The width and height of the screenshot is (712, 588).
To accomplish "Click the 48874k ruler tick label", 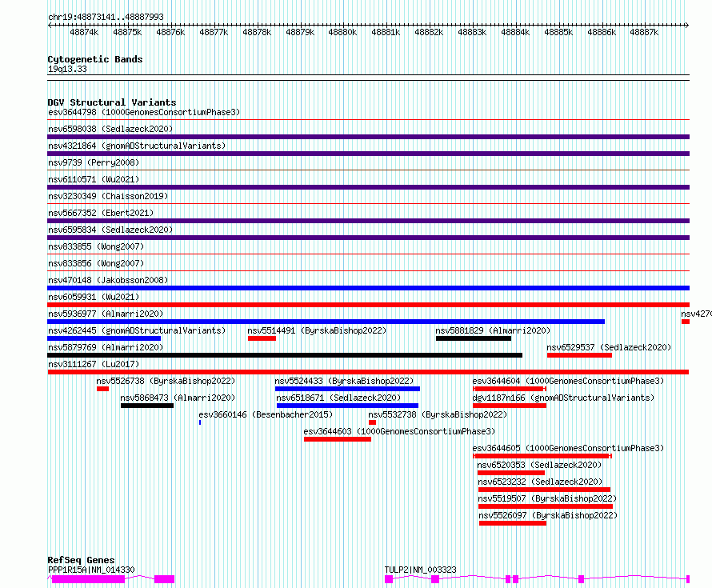I will click(x=84, y=32).
